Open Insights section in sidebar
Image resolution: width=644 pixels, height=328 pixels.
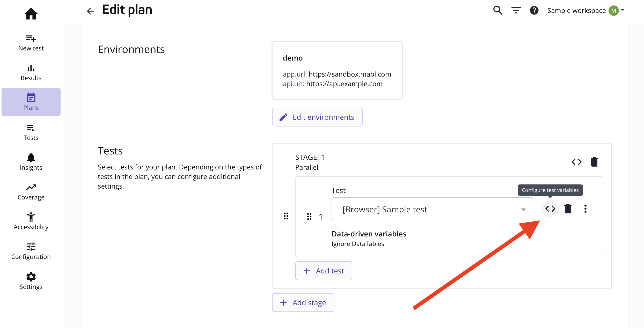point(31,162)
